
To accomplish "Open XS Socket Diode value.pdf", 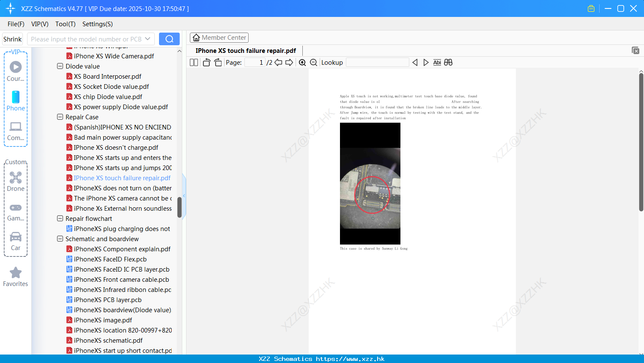I will pyautogui.click(x=111, y=86).
